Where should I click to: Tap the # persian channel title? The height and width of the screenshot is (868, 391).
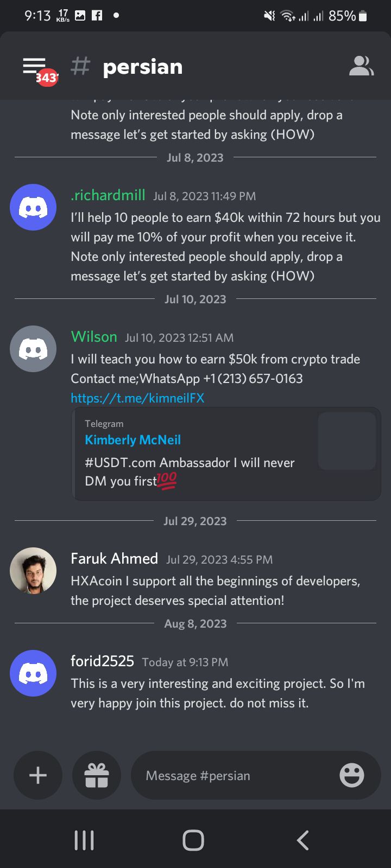click(x=127, y=66)
